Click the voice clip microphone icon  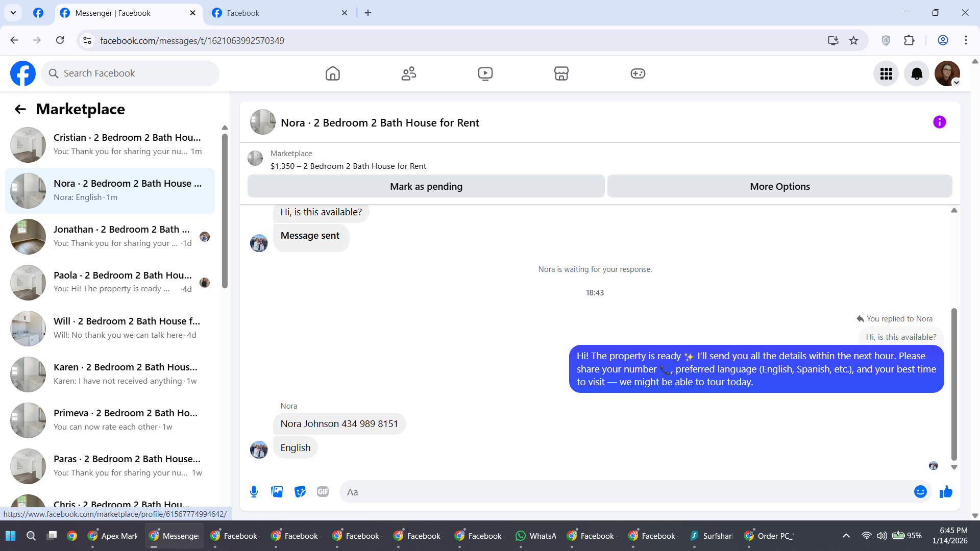(x=254, y=492)
